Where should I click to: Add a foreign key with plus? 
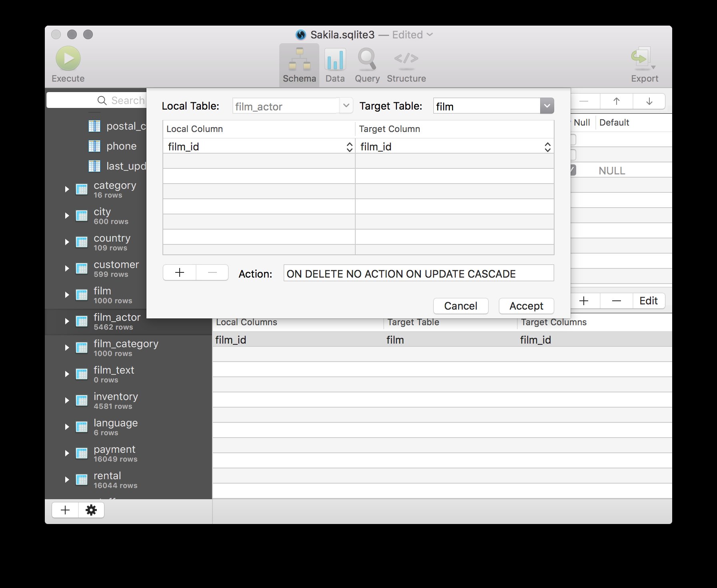coord(584,301)
